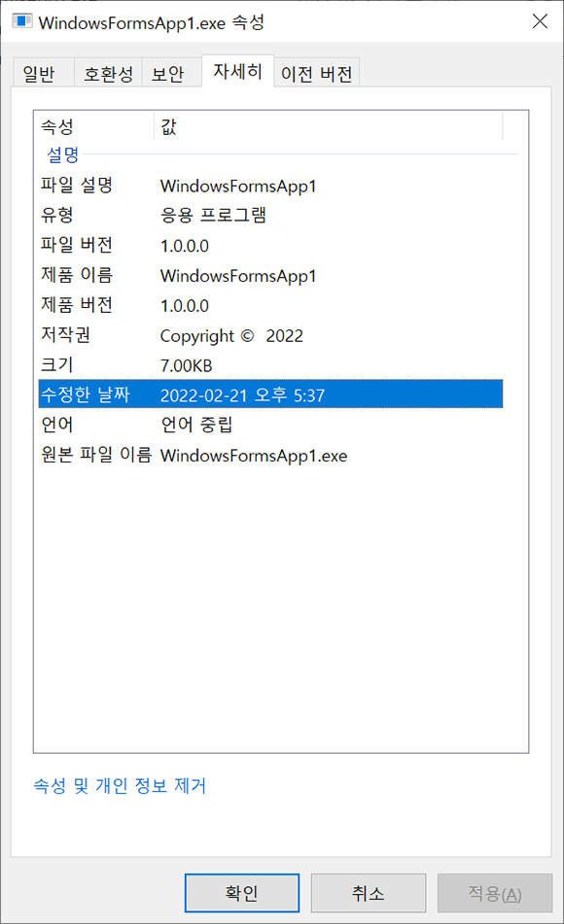This screenshot has width=564, height=924.
Task: Select the 크기 7.00KB row
Action: coord(270,365)
